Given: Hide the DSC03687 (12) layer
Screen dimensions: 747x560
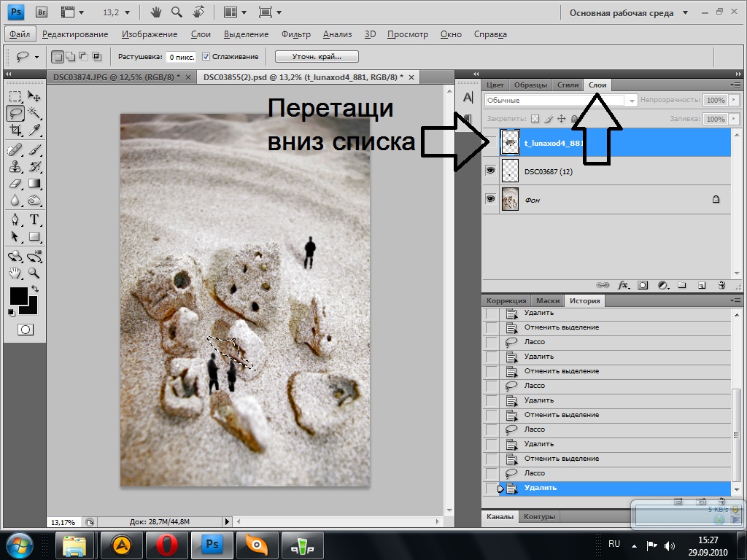Looking at the screenshot, I should click(x=491, y=171).
